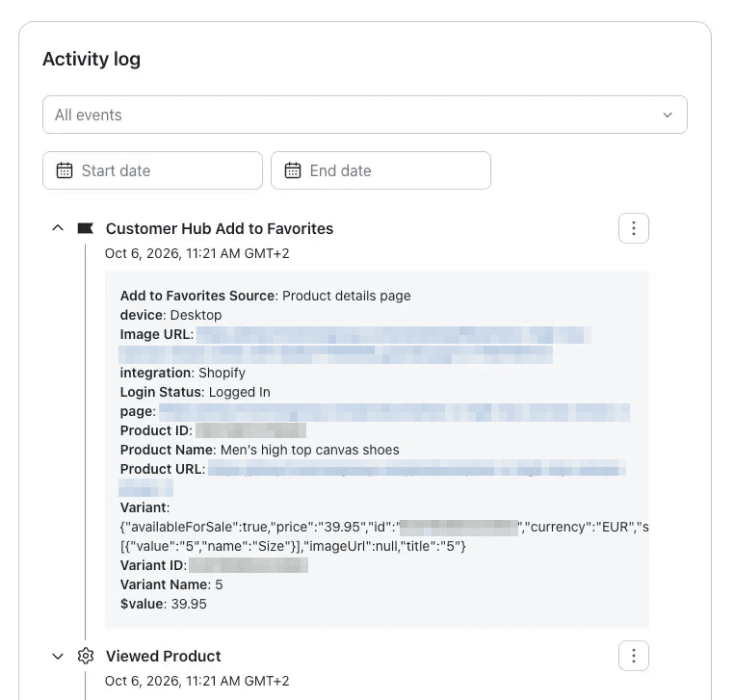Click the Activity log heading
The height and width of the screenshot is (700, 734).
pos(92,60)
